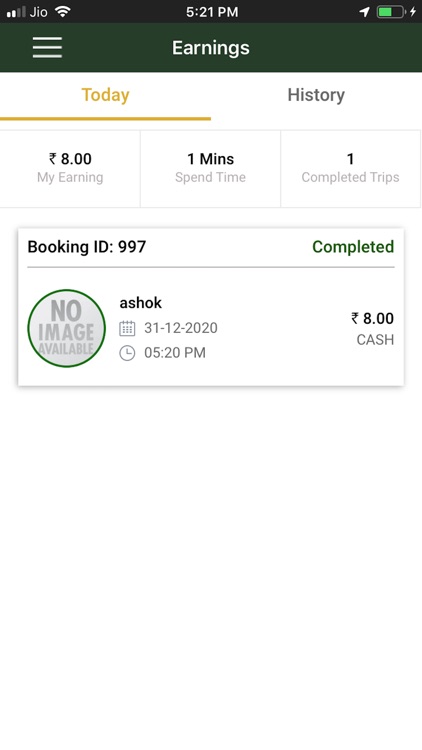Viewport: 422px width, 750px height.
Task: Open the My Earning ₹ 8.00 tile
Action: point(70,168)
